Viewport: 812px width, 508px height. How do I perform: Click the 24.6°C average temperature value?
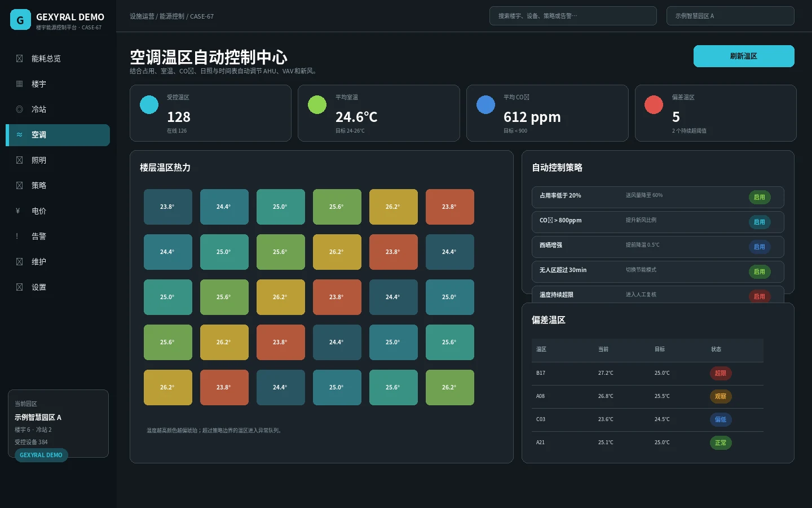pyautogui.click(x=356, y=117)
